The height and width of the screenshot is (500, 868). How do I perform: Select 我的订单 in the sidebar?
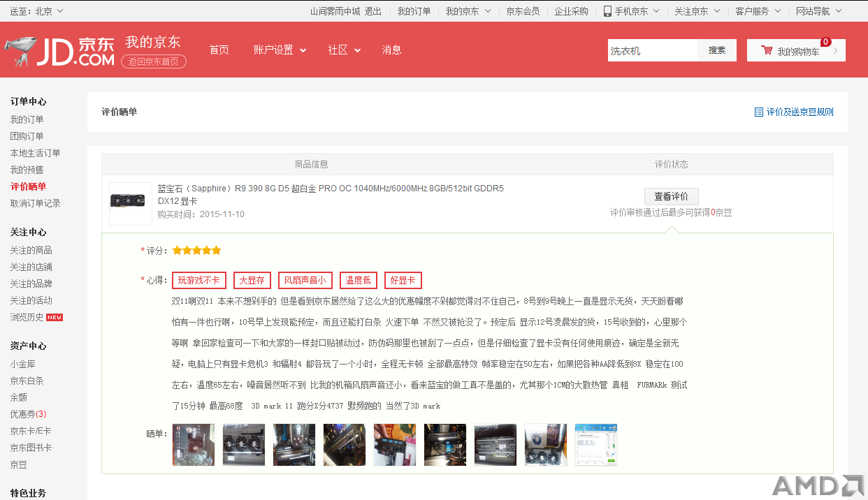click(x=27, y=119)
